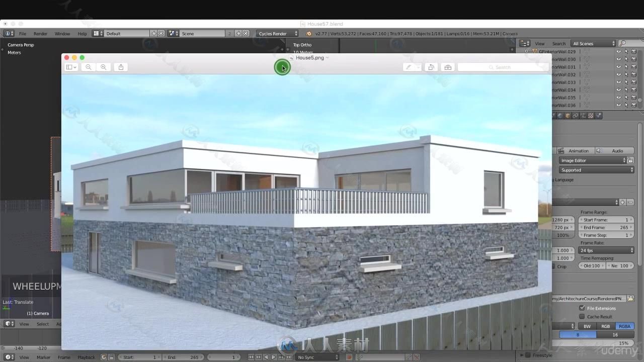Add a new screen layout with plus
The width and height of the screenshot is (644, 362).
click(x=154, y=34)
